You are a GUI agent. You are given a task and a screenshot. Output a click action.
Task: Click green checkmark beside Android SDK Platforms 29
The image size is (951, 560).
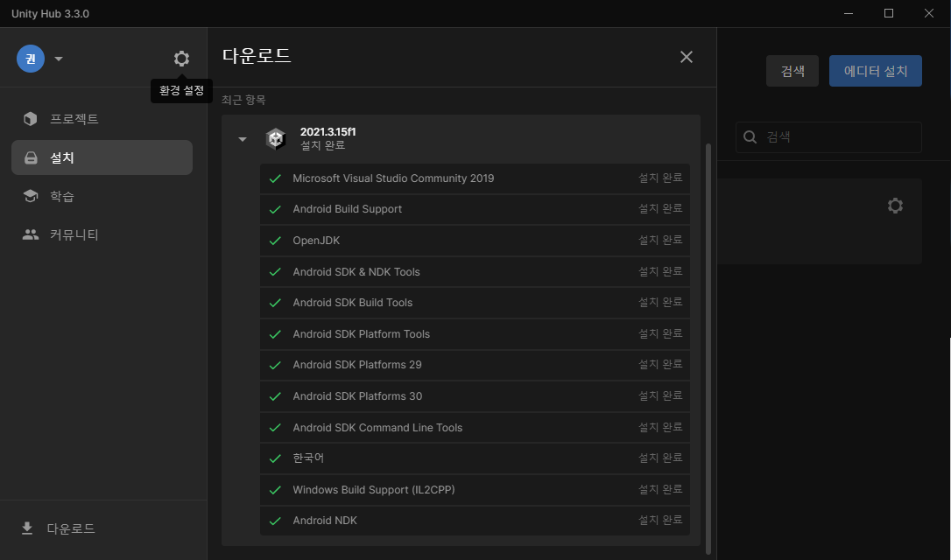point(275,365)
